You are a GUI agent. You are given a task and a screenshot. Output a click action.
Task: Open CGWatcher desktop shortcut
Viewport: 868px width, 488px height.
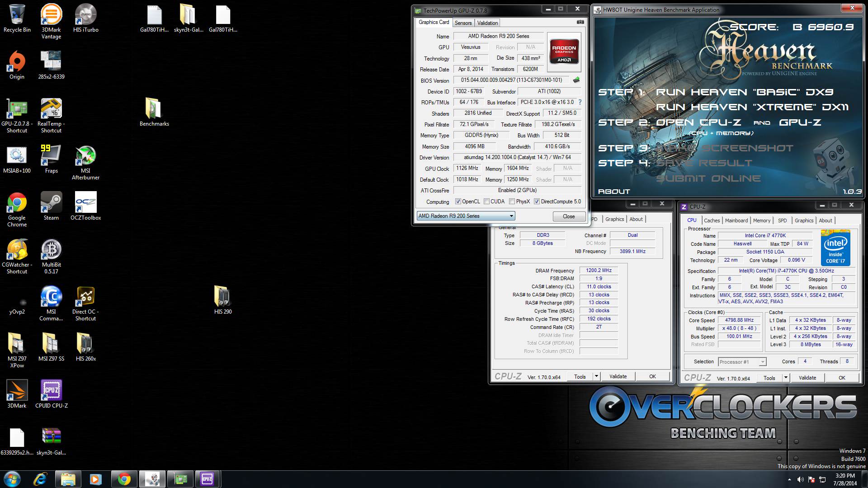pyautogui.click(x=17, y=256)
